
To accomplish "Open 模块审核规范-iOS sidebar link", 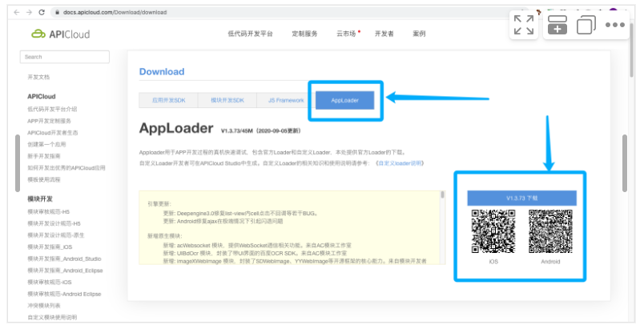I will pyautogui.click(x=50, y=283).
